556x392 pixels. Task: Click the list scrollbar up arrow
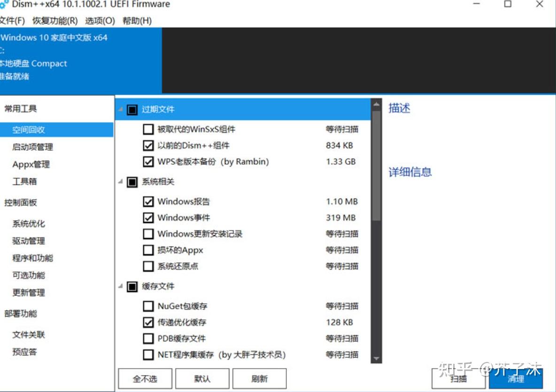(376, 104)
